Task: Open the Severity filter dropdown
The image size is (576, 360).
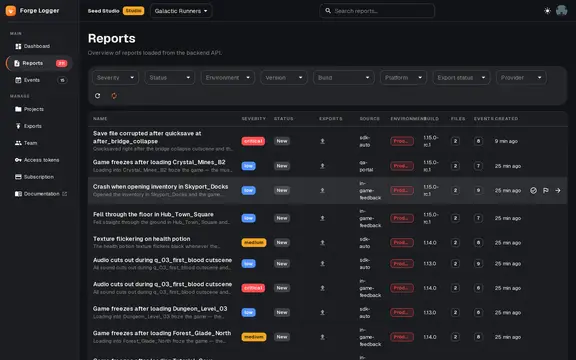Action: click(x=115, y=78)
